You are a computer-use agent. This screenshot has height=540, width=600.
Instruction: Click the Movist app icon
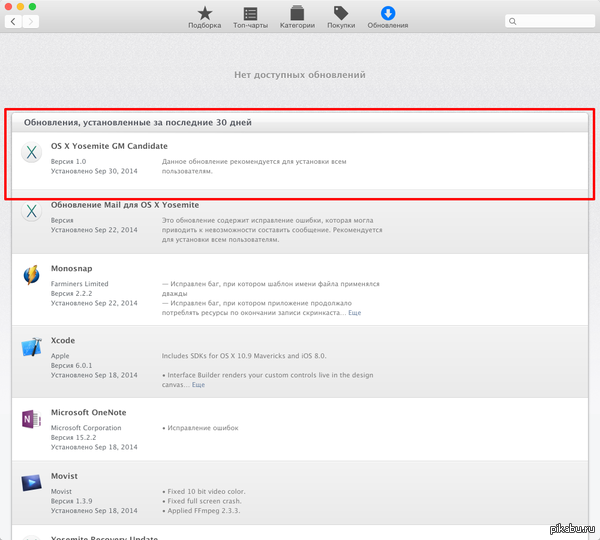coord(31,483)
